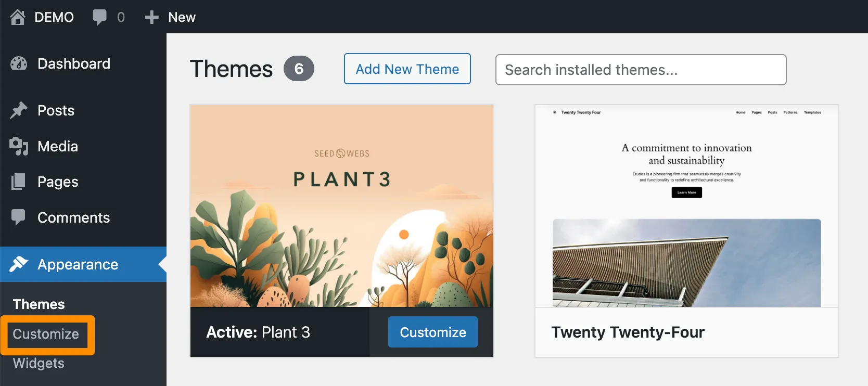This screenshot has width=868, height=386.
Task: Click the comments bubble icon in admin bar
Action: 99,17
